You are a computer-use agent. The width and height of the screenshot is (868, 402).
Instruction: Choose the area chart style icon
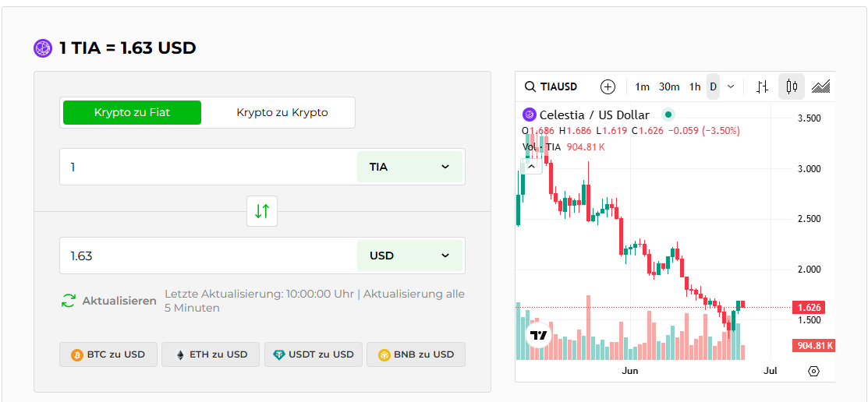point(820,86)
